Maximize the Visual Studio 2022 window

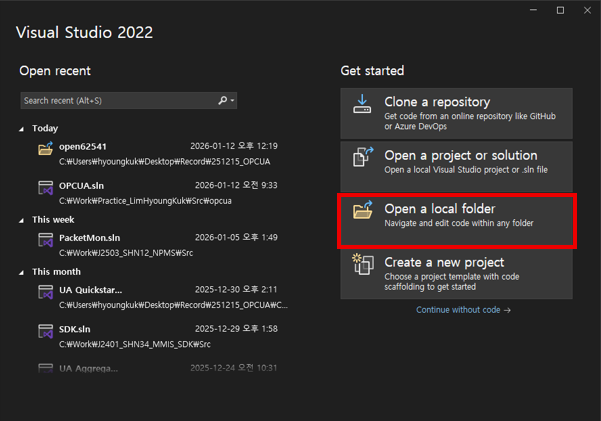[x=560, y=10]
